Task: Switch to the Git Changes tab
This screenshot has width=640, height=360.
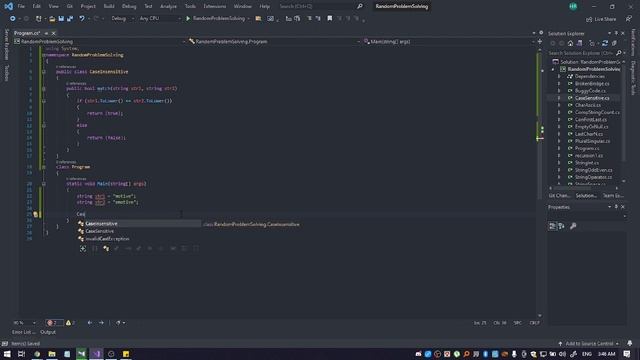Action: click(559, 196)
